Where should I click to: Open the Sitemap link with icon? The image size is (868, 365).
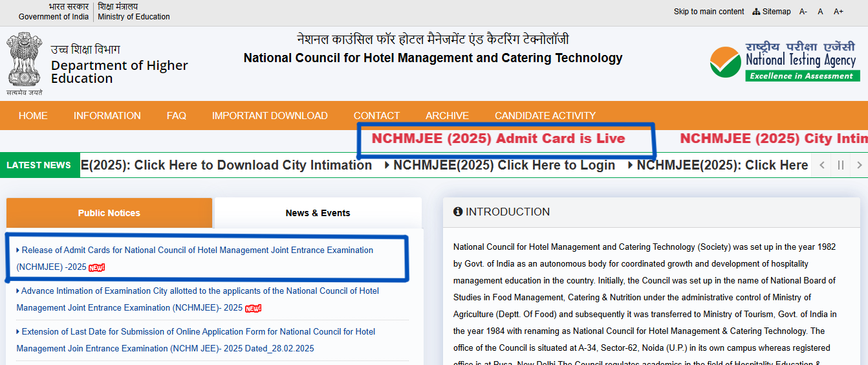coord(772,12)
